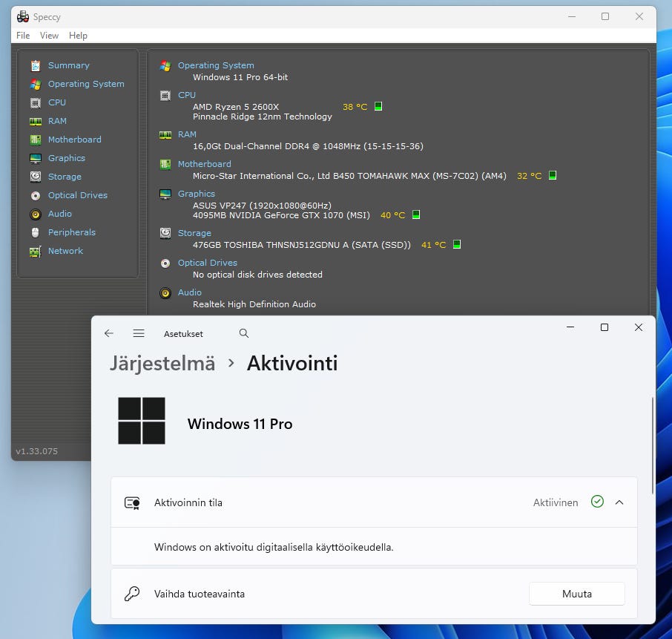Viewport: 672px width, 639px height.
Task: Click the green checkmark activation status icon
Action: point(597,502)
